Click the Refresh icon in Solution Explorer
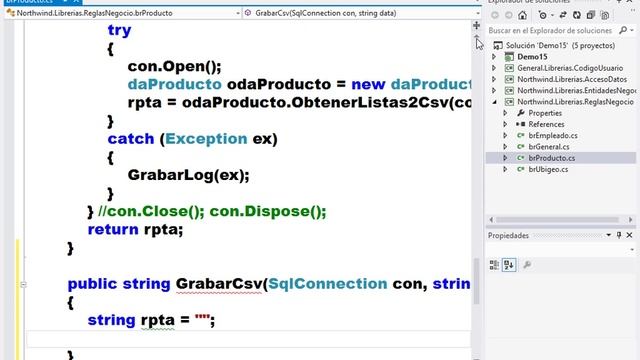640x360 pixels. point(577,16)
